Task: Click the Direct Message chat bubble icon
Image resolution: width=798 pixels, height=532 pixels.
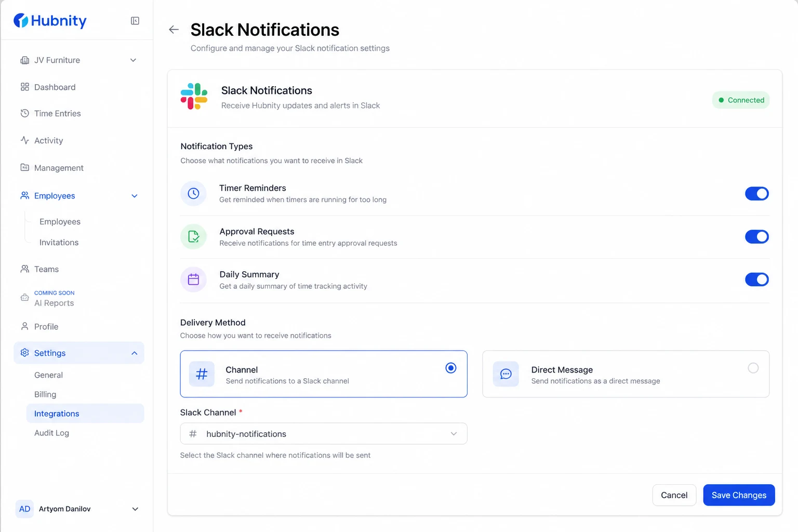Action: [x=506, y=374]
